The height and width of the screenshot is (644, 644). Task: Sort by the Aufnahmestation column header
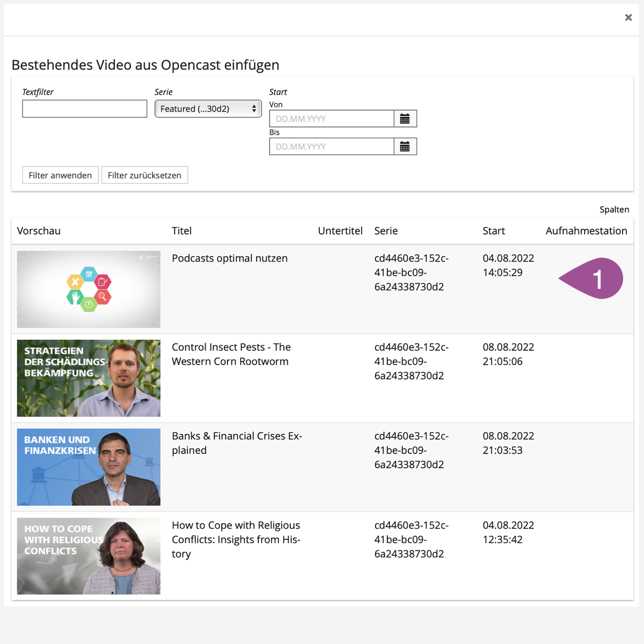(x=586, y=231)
